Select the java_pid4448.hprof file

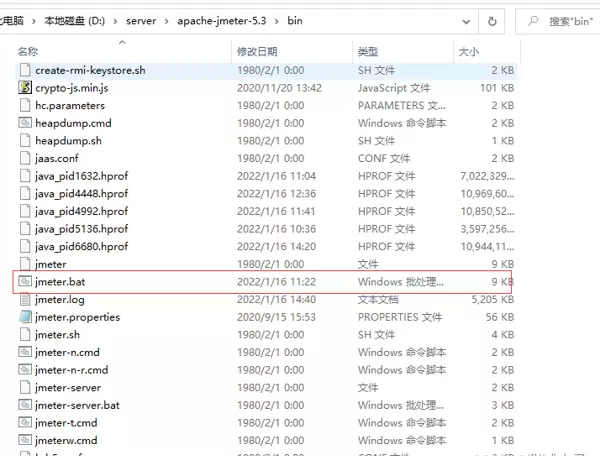[x=81, y=193]
